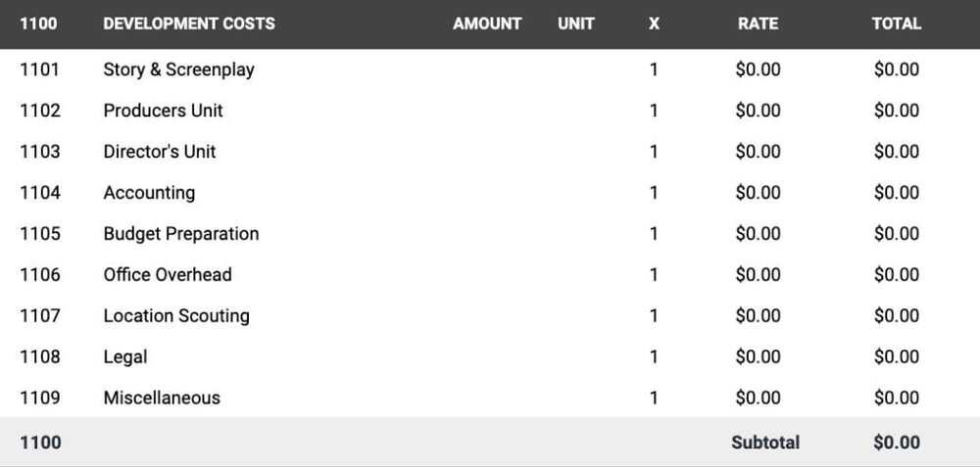Select the RATE column header
The width and height of the screenshot is (980, 467).
click(x=758, y=23)
